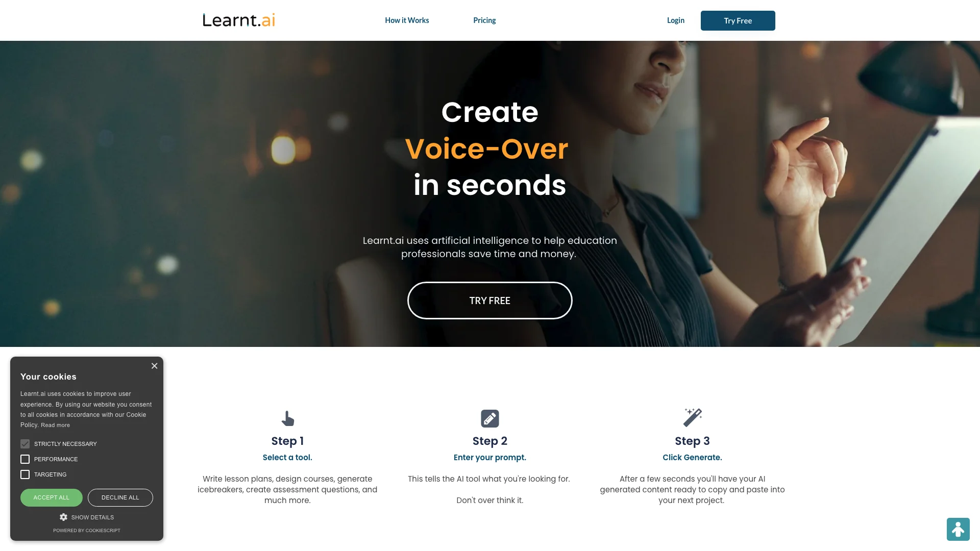Click ACCEPT ALL cookie button
Viewport: 980px width, 551px height.
click(51, 497)
